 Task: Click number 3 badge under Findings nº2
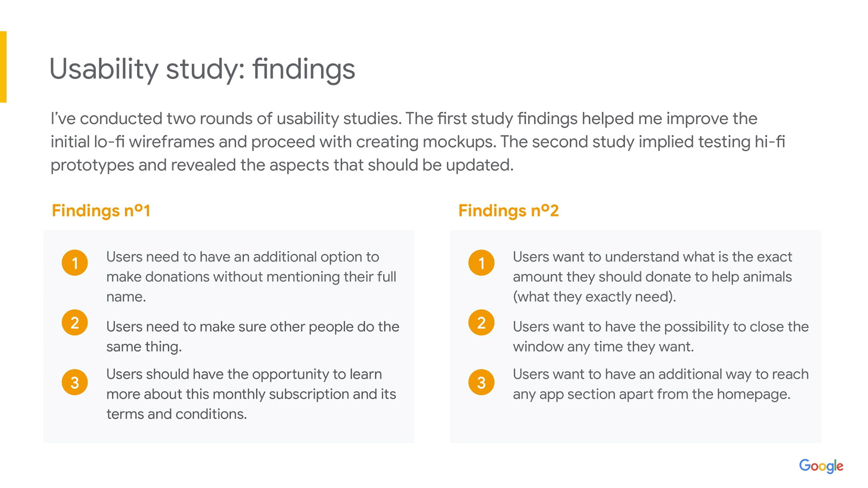(481, 382)
